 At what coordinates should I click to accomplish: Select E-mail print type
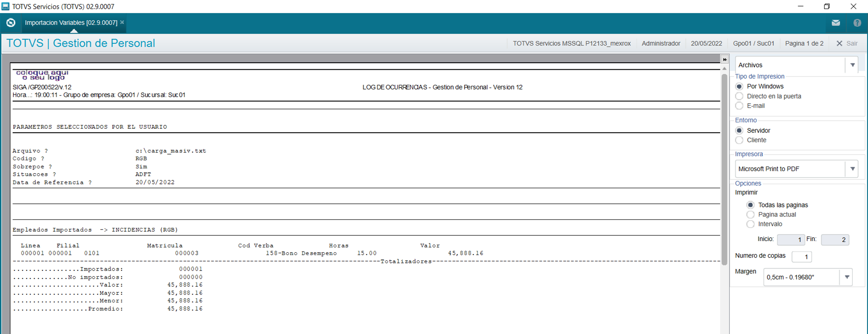coord(739,106)
